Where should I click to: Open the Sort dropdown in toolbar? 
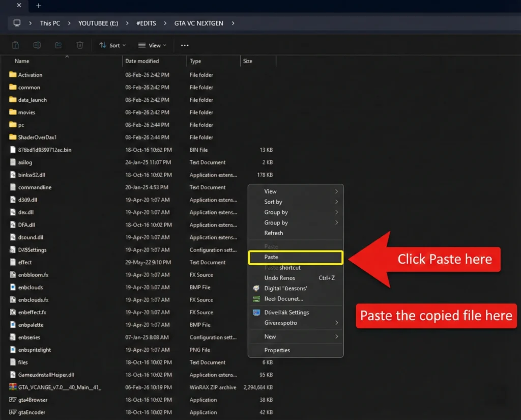[112, 45]
